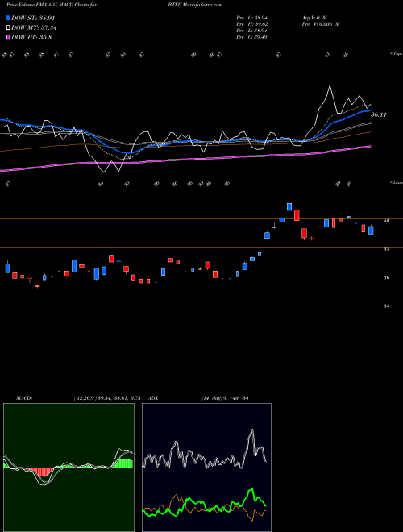Click the 34 price axis label
Viewport: 403px width, 532px height.
click(x=386, y=306)
